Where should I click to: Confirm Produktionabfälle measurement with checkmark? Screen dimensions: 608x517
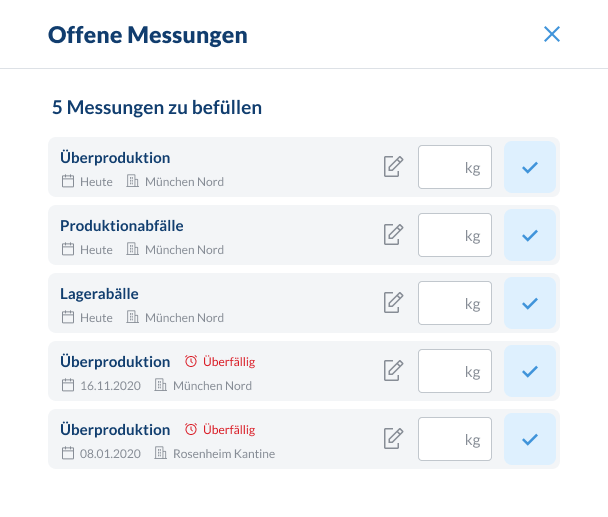(x=530, y=234)
